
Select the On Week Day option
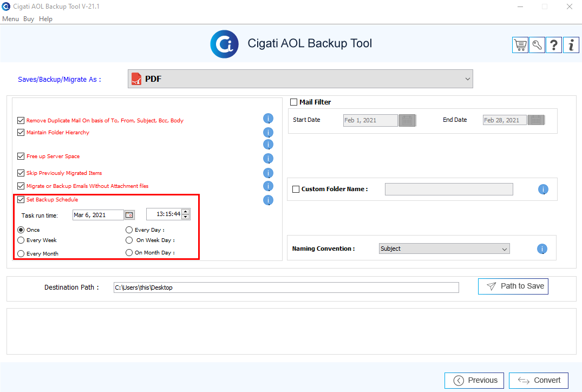pos(129,240)
